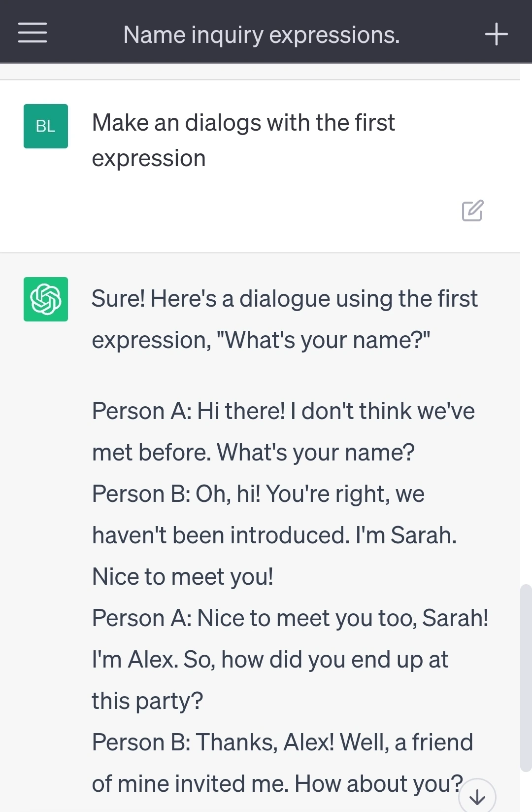
Task: Click the edit message pencil icon
Action: [472, 211]
